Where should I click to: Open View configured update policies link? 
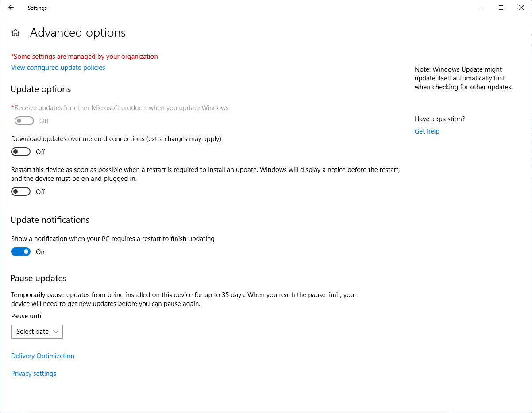(58, 68)
